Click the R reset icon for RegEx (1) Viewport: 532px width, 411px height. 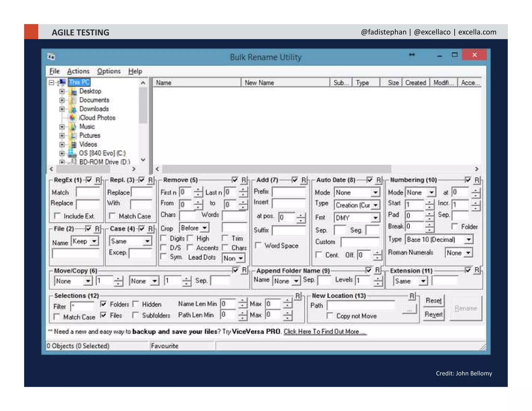pyautogui.click(x=98, y=180)
